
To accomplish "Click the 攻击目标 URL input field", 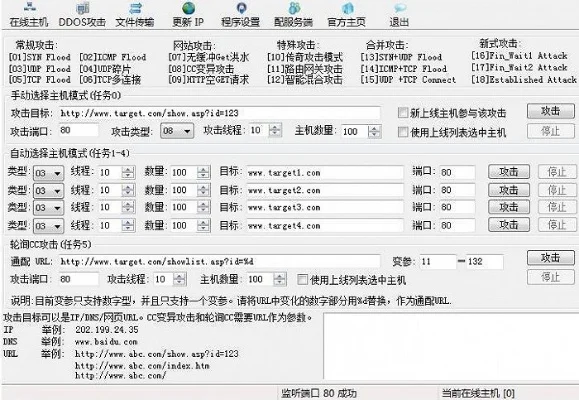I will point(219,113).
